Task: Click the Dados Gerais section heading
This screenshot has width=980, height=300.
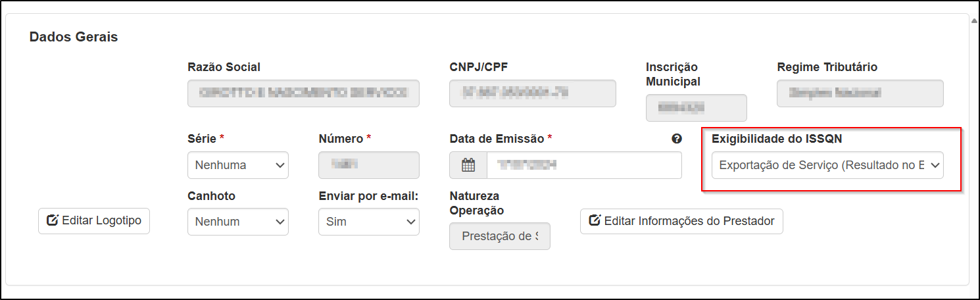Action: coord(74,37)
